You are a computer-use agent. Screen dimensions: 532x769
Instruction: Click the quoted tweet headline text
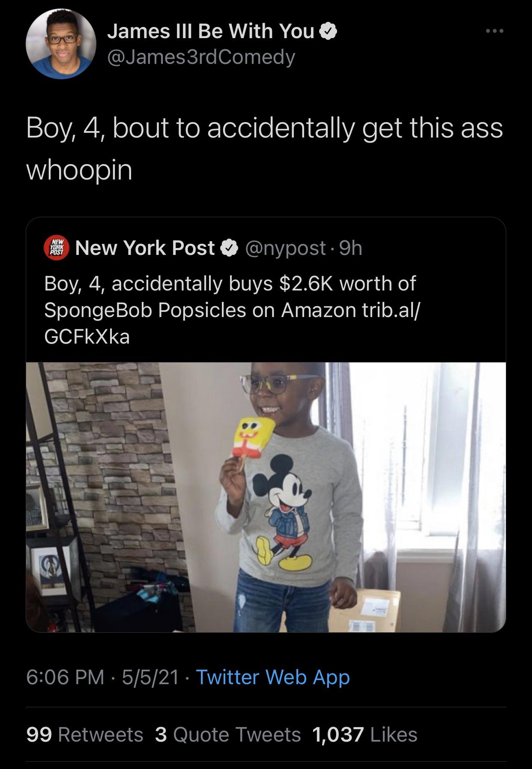pyautogui.click(x=230, y=284)
